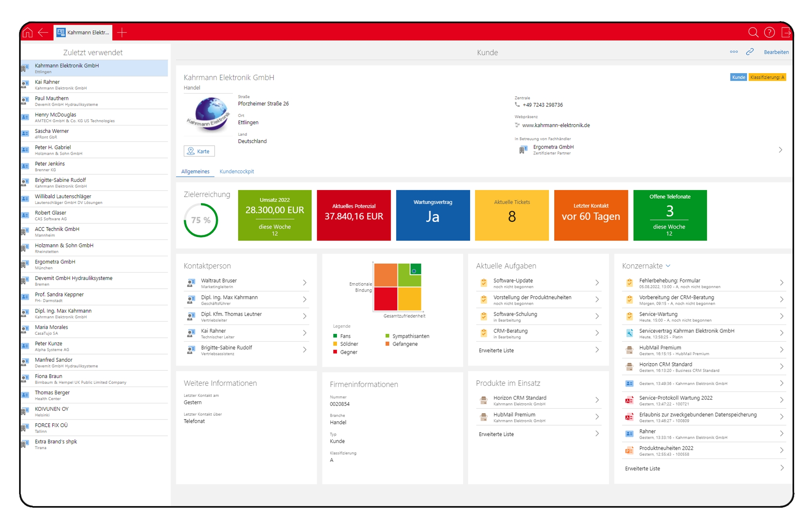Click the link chain icon beside Bearbeiten
812x528 pixels.
click(x=750, y=52)
